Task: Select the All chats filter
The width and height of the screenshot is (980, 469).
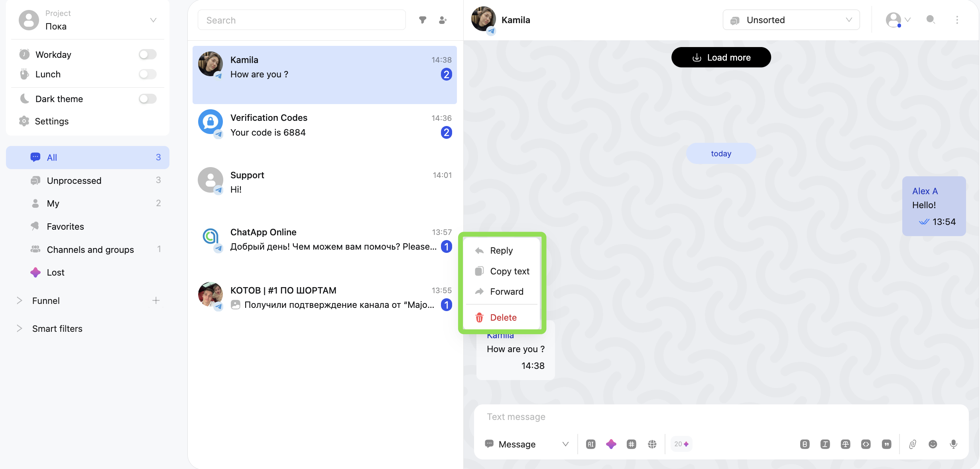Action: [x=88, y=158]
